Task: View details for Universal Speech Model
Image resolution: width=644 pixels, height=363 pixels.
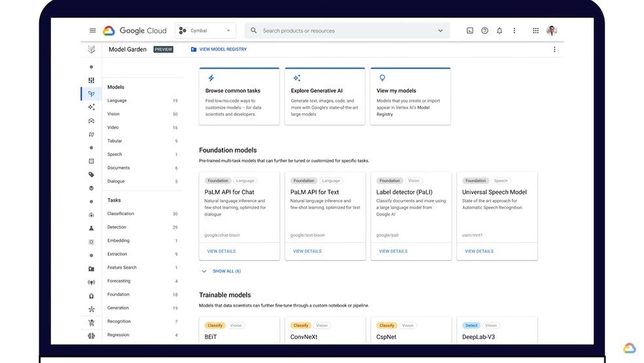Action: point(479,251)
